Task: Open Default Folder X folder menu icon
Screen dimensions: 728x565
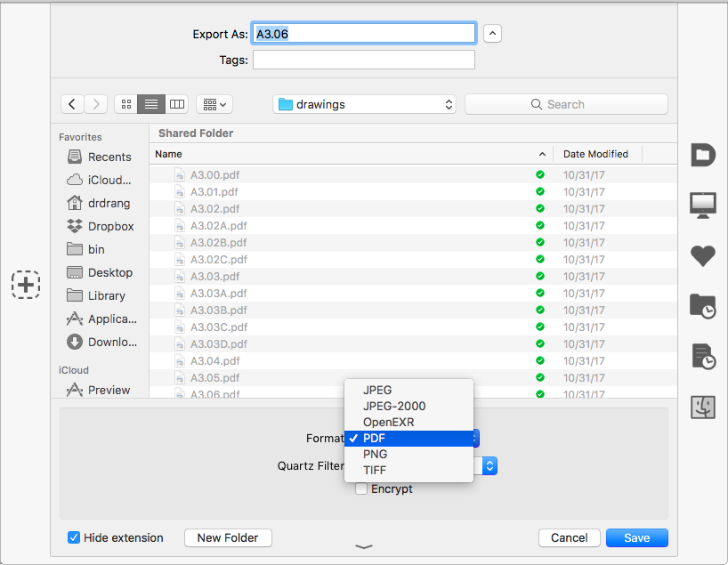Action: pos(703,154)
